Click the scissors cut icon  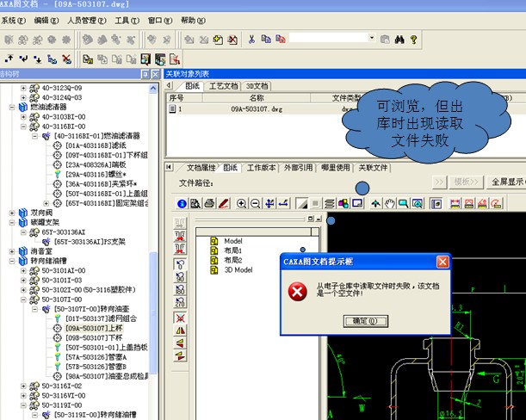pyautogui.click(x=251, y=40)
